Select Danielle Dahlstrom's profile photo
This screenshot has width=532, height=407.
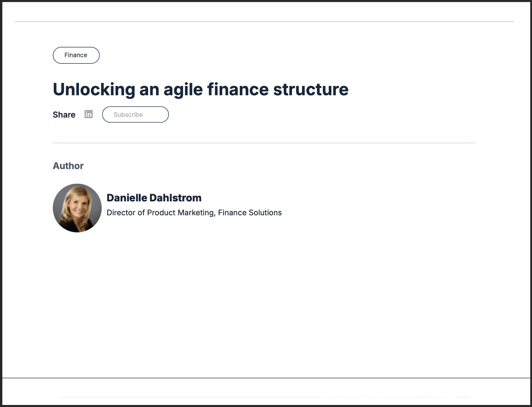pyautogui.click(x=77, y=208)
